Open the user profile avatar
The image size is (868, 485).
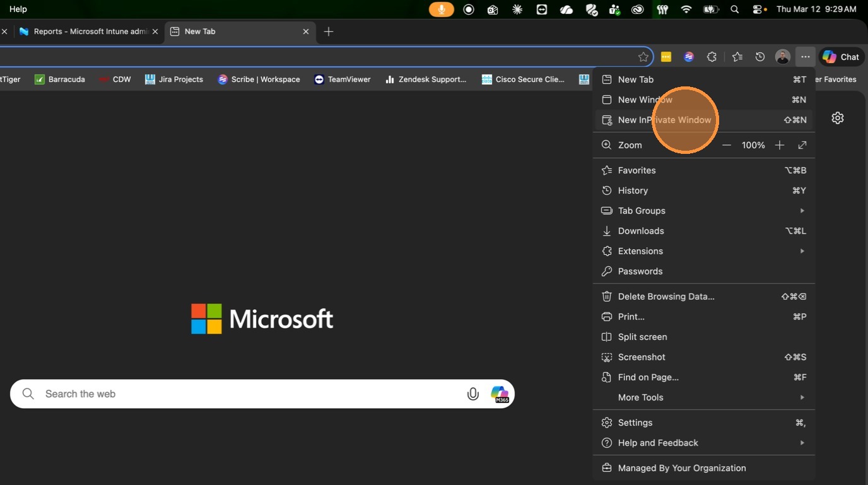click(782, 57)
